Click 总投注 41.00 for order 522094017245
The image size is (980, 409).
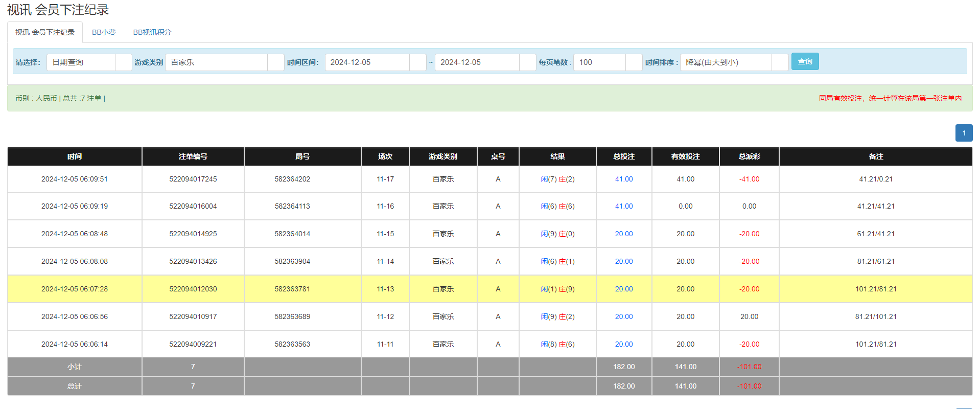click(x=623, y=179)
